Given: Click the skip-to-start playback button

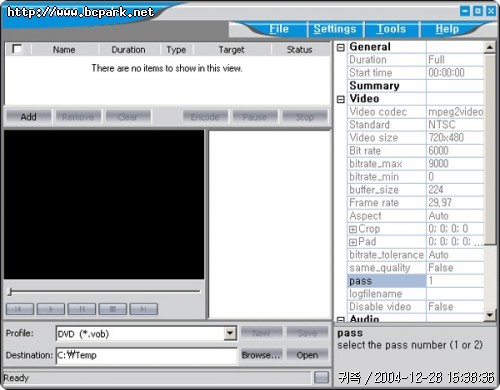Looking at the screenshot, I should (20, 309).
